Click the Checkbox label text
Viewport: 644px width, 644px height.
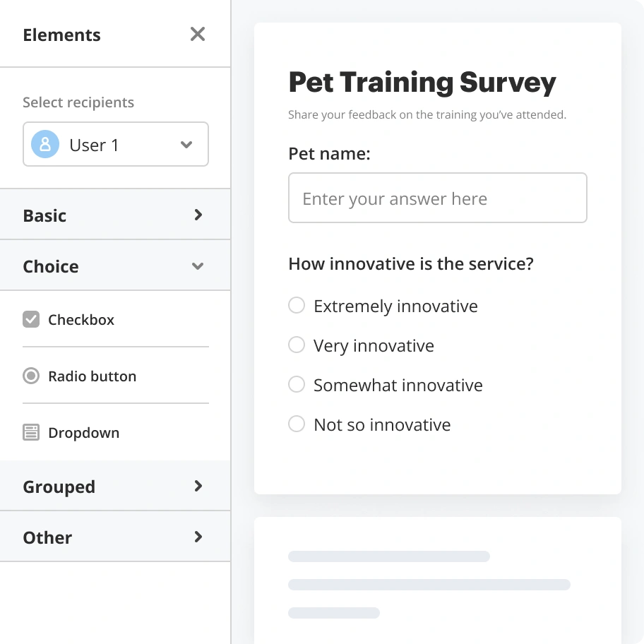coord(80,319)
